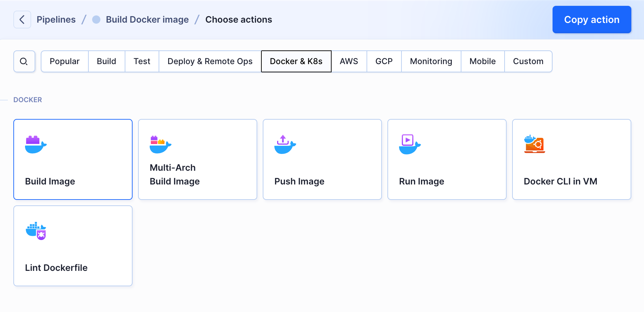
Task: Switch to the Popular tab
Action: (65, 61)
